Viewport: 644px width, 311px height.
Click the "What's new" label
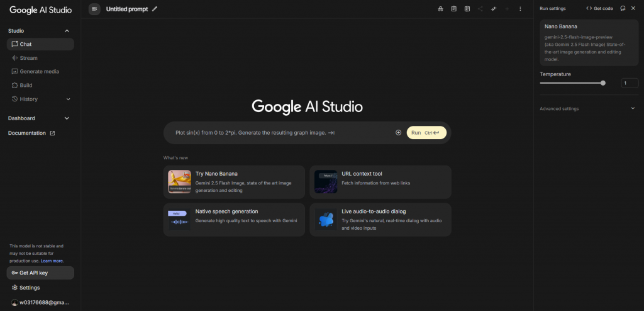click(x=176, y=158)
